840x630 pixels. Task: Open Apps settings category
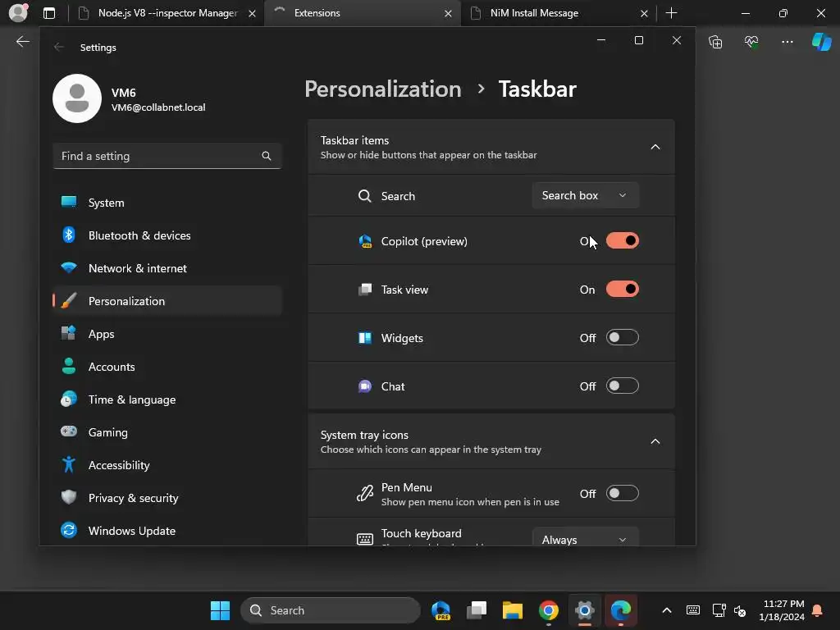pyautogui.click(x=167, y=334)
